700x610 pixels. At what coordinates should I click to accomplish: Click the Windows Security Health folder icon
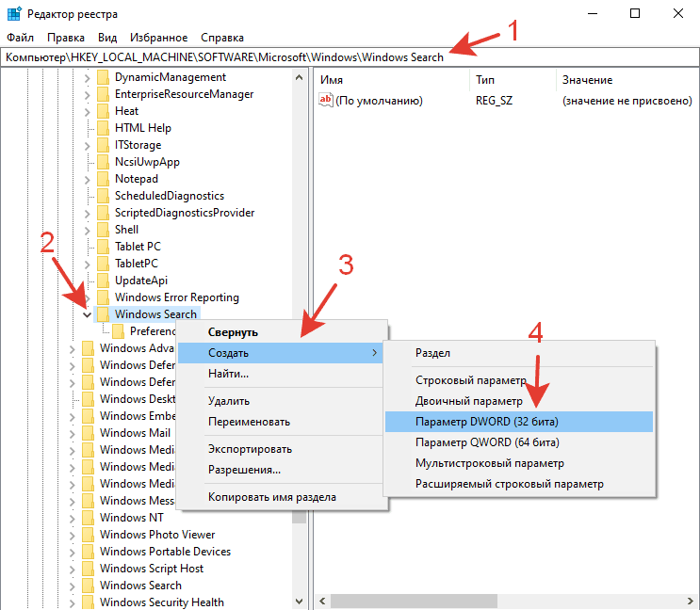pos(88,602)
